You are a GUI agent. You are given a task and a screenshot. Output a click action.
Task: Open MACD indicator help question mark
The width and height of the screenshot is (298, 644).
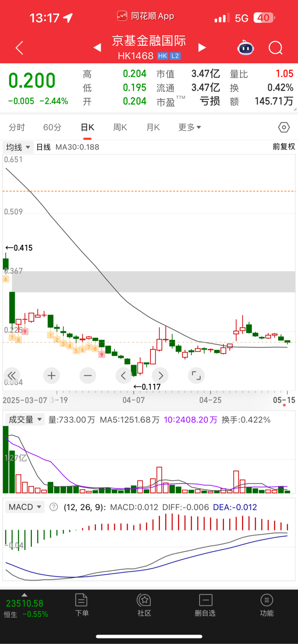click(x=54, y=507)
